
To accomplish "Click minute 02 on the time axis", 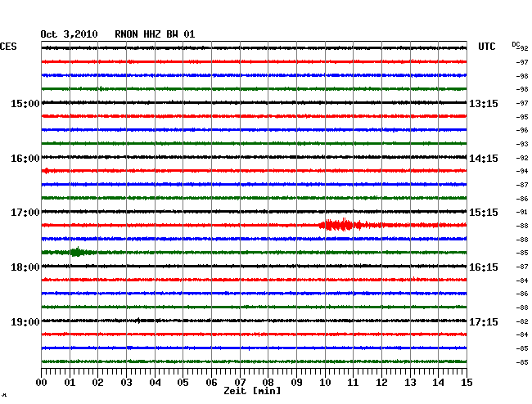I will [x=97, y=383].
